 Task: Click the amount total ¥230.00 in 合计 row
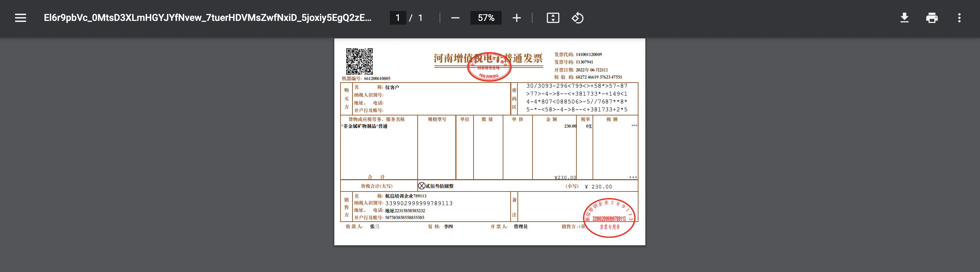[565, 177]
